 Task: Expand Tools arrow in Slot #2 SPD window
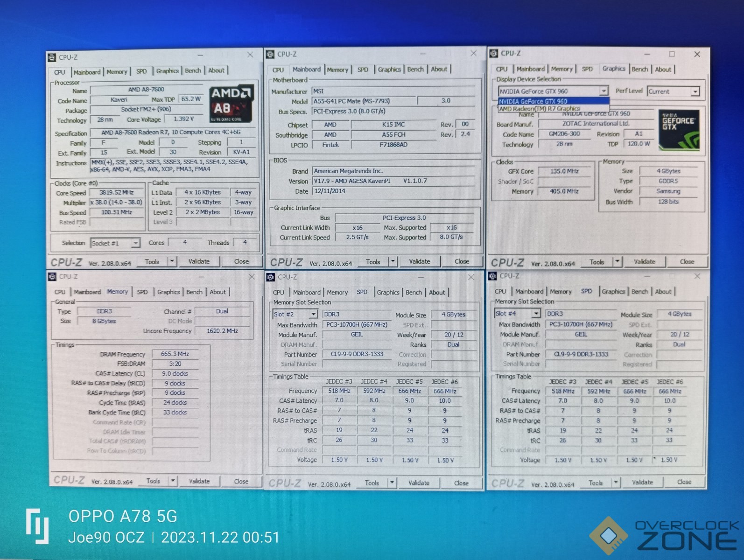[392, 483]
